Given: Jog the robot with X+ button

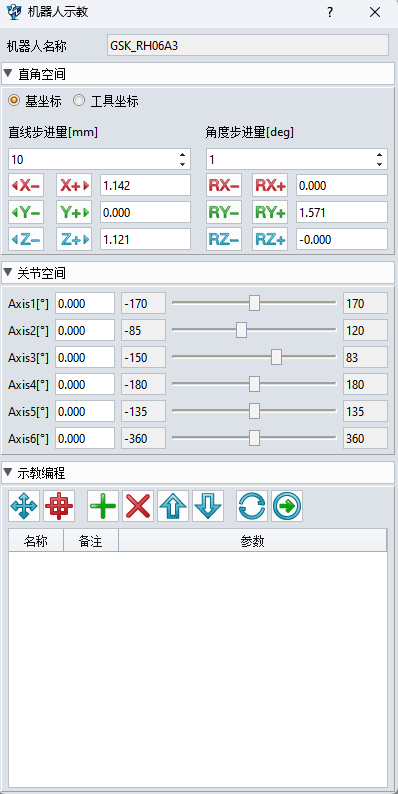Looking at the screenshot, I should 74,186.
